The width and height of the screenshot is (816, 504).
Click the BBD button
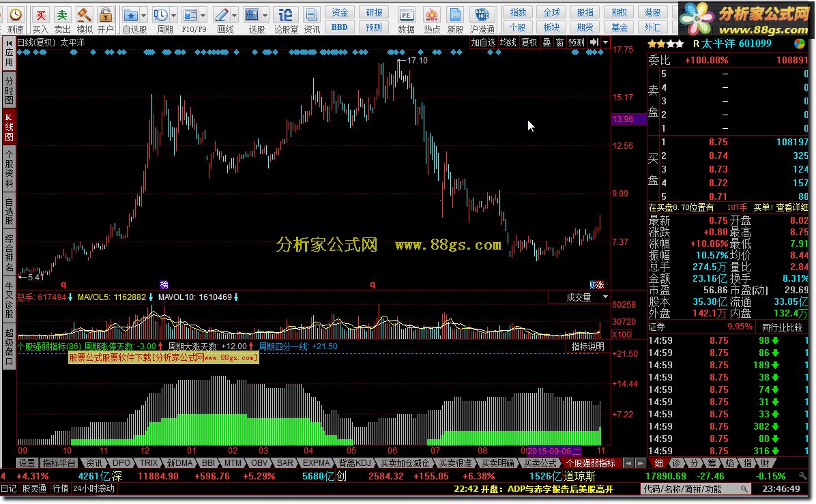[x=340, y=27]
